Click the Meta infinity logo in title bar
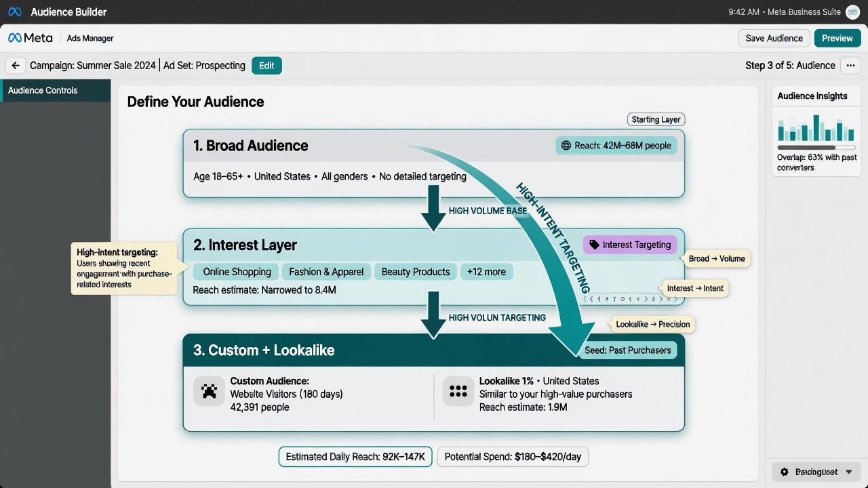 15,12
